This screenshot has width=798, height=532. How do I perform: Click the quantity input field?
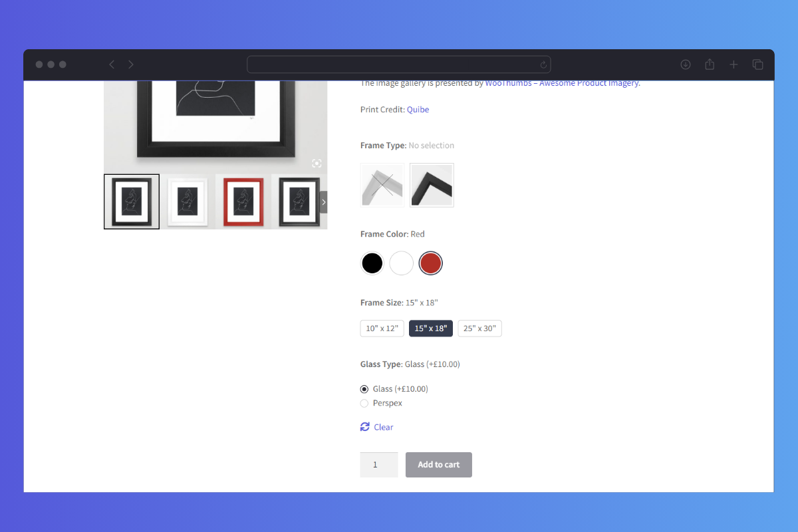tap(378, 465)
